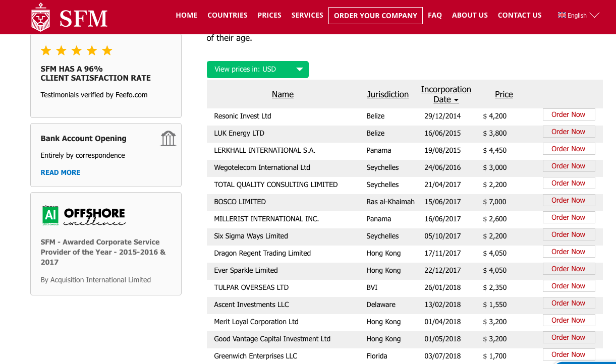Click the SFM lion logo
This screenshot has width=616, height=364.
pos(69,17)
